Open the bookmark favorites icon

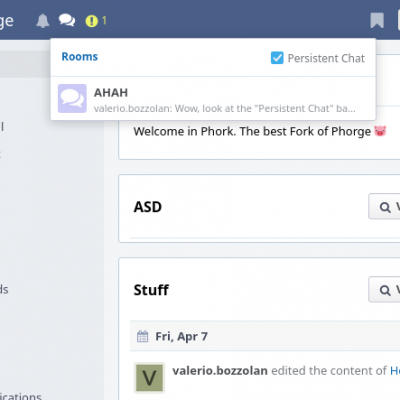(377, 21)
